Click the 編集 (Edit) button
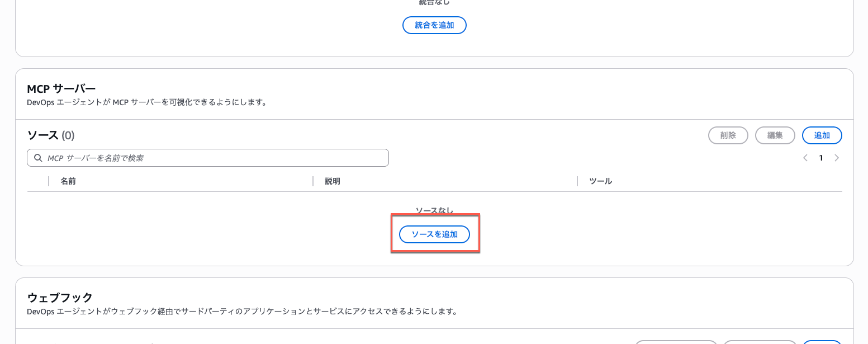The width and height of the screenshot is (868, 344). 775,135
